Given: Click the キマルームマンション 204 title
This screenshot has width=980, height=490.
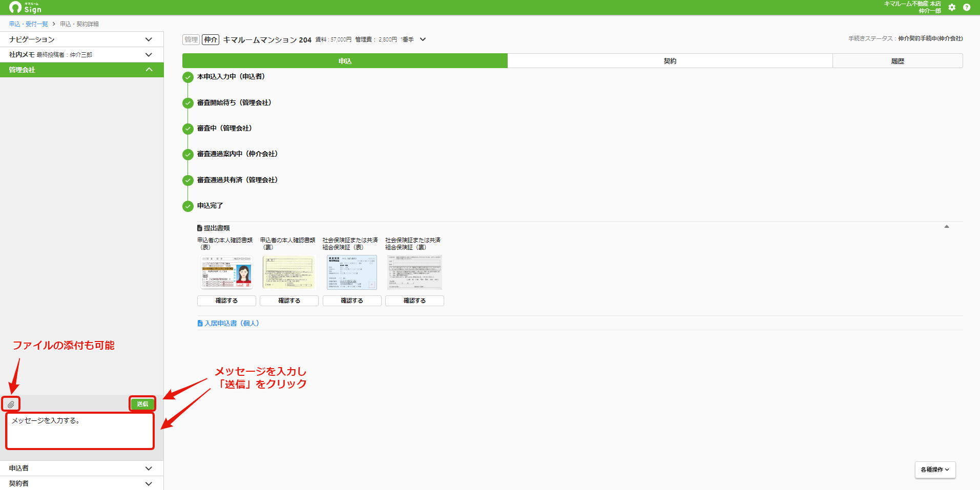Looking at the screenshot, I should (x=267, y=40).
